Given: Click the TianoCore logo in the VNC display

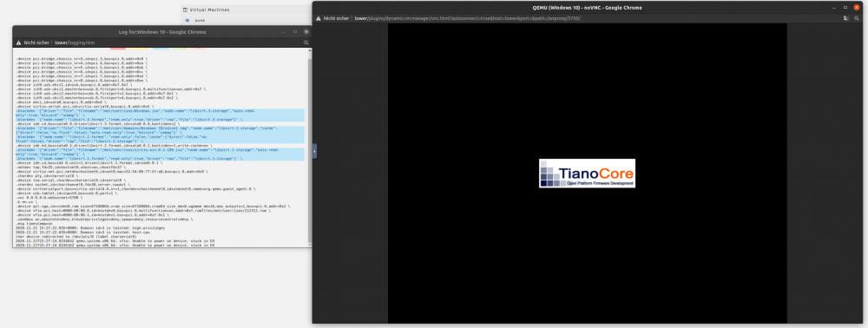Looking at the screenshot, I should click(587, 174).
